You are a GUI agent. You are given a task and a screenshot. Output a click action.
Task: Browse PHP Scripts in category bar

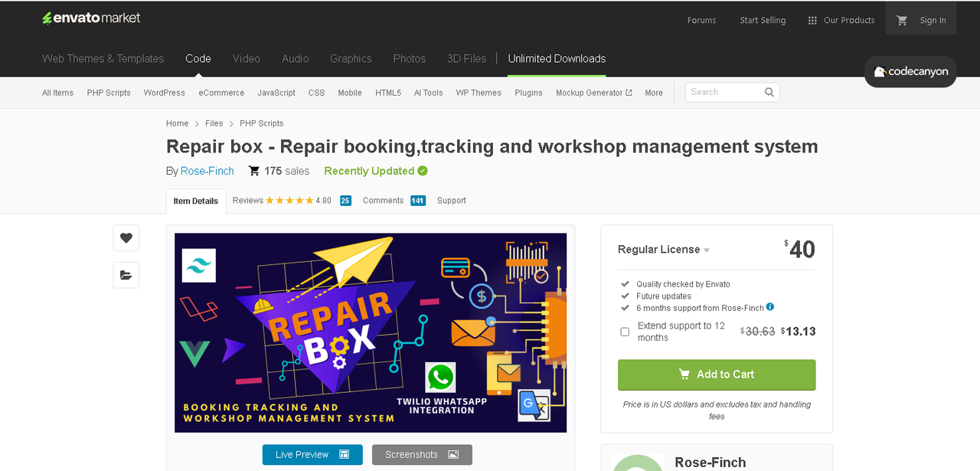click(x=109, y=93)
